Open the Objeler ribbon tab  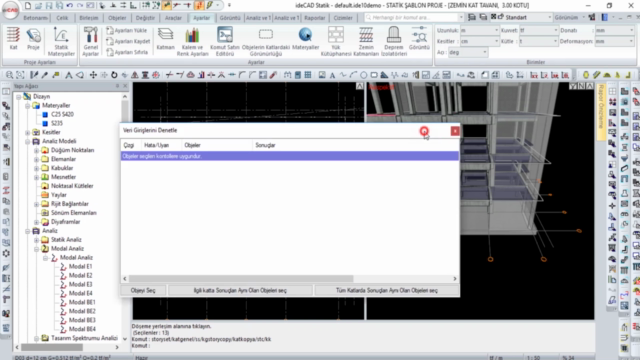pos(117,18)
